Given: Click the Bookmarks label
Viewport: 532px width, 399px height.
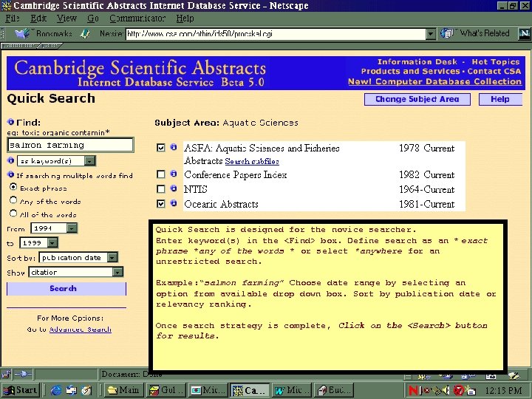Looking at the screenshot, I should coord(54,33).
